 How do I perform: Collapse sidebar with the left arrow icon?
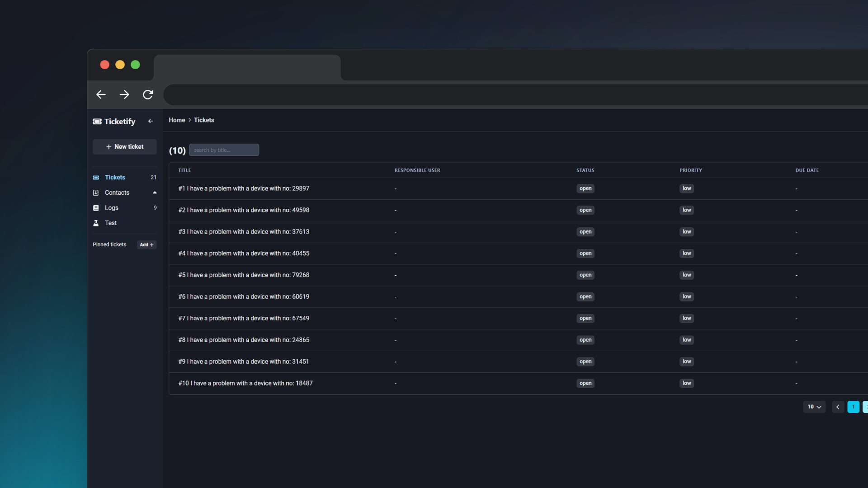coord(151,121)
